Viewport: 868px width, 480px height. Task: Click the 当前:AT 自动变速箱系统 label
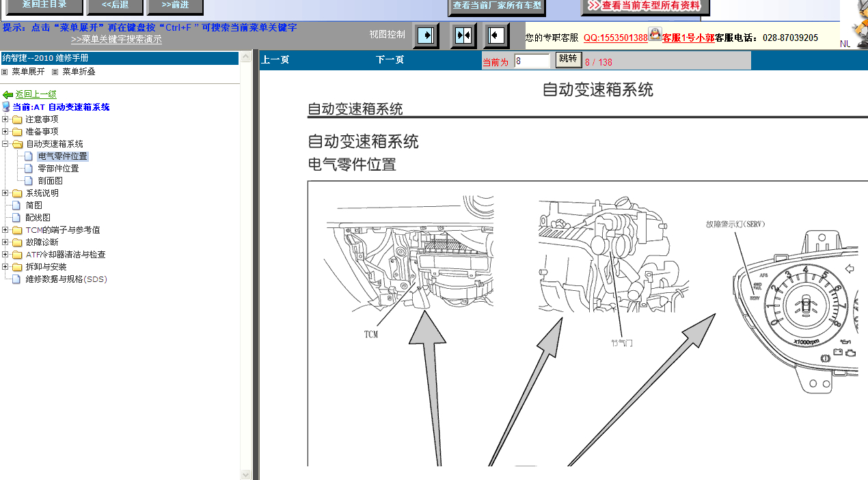point(61,107)
